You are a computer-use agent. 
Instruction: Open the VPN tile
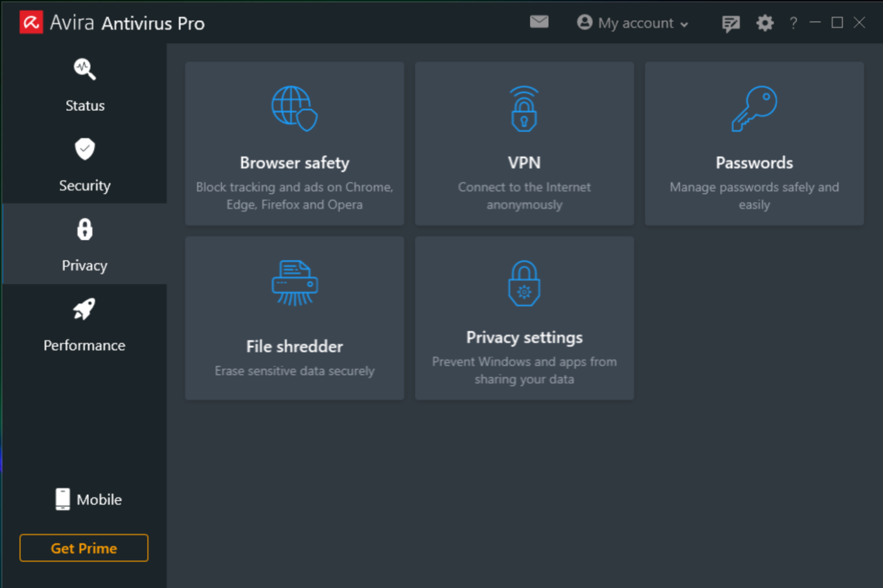[524, 144]
